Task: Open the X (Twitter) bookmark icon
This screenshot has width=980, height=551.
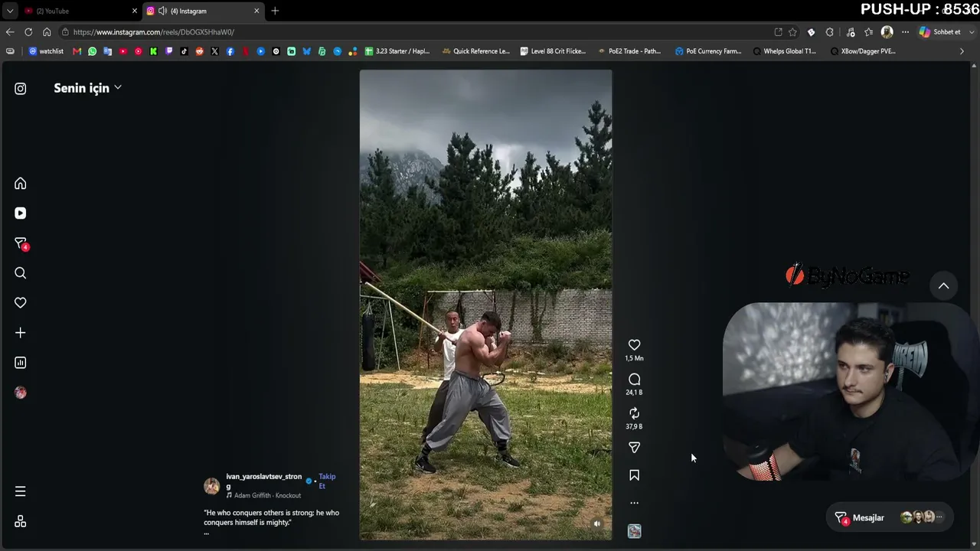Action: (215, 51)
